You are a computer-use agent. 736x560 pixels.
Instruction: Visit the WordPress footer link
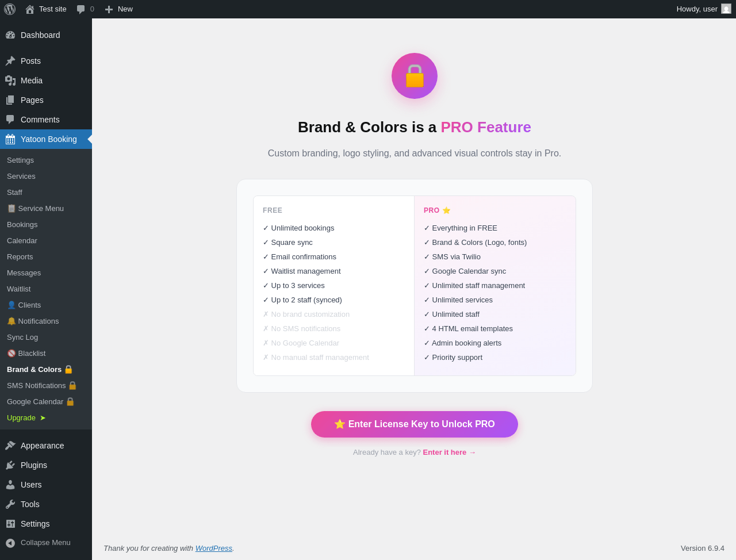pos(214,549)
